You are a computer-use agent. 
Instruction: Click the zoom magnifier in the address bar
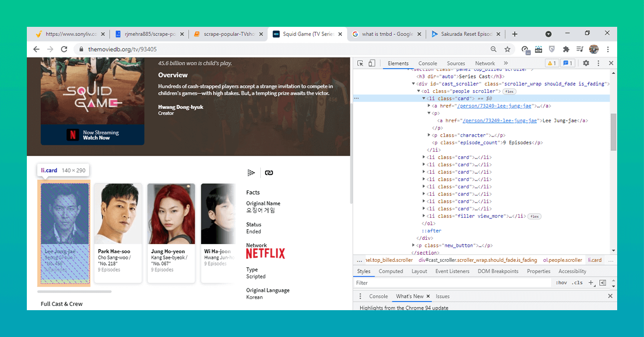(x=493, y=49)
